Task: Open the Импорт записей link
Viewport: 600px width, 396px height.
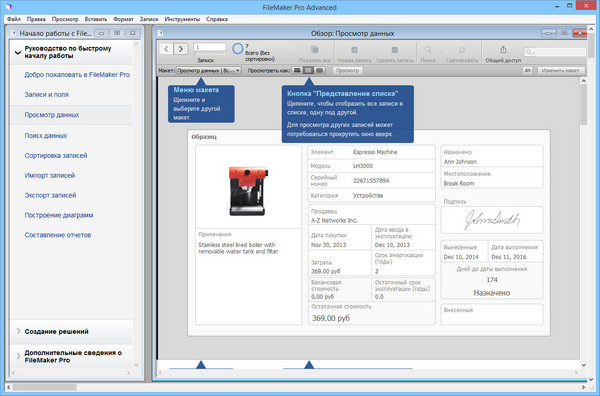Action: pyautogui.click(x=50, y=175)
